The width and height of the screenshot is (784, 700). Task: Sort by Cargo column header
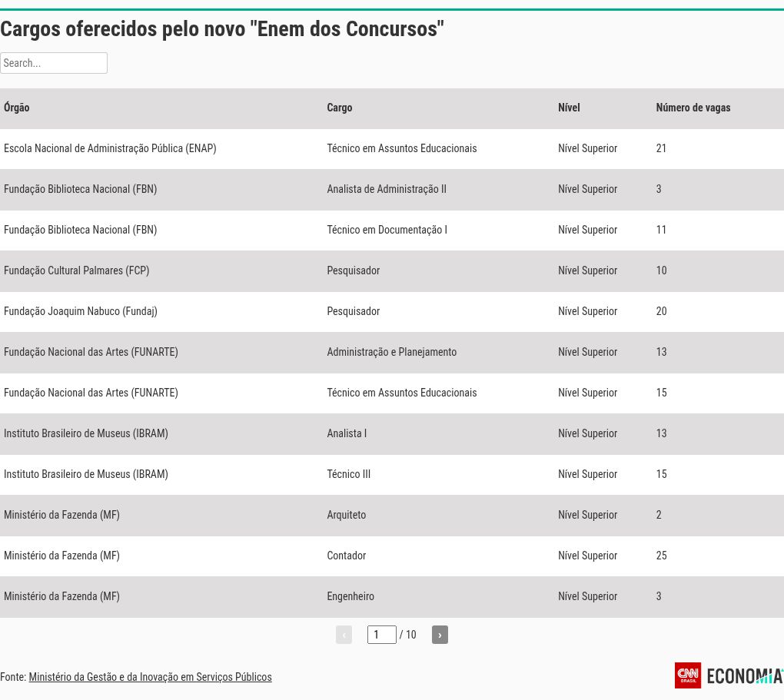[340, 108]
